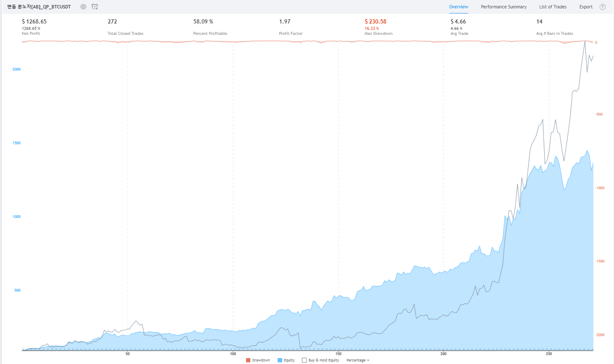
Task: Click the strategy name BTCUSDT title
Action: pyautogui.click(x=39, y=7)
